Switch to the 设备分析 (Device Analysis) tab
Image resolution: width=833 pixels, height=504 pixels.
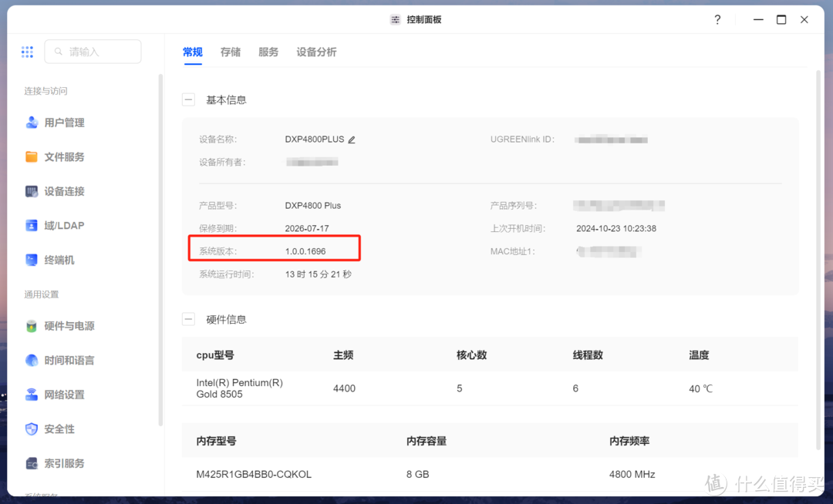316,52
